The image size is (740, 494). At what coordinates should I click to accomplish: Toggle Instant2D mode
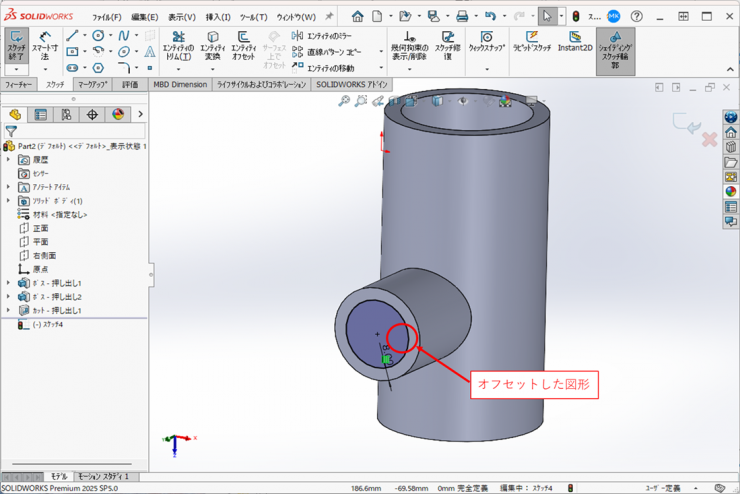575,42
